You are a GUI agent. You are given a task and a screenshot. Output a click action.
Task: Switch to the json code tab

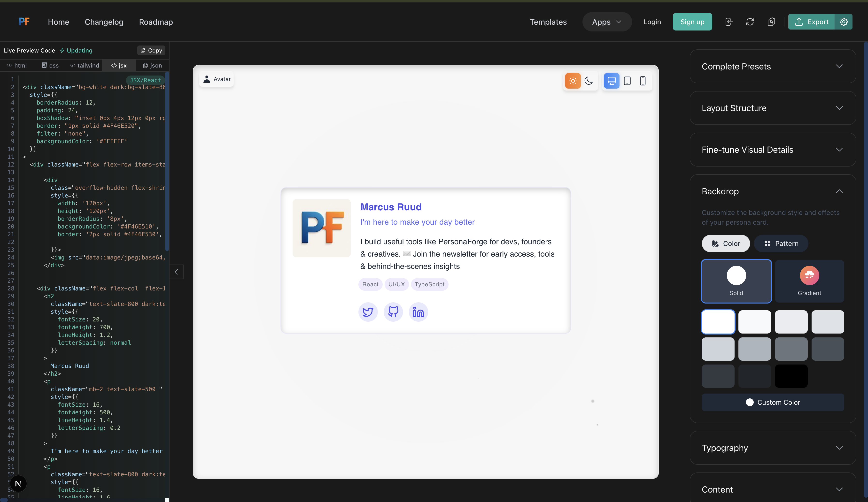pos(152,65)
